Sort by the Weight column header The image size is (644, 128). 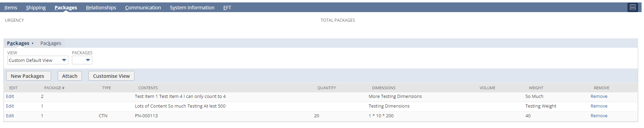pos(536,88)
